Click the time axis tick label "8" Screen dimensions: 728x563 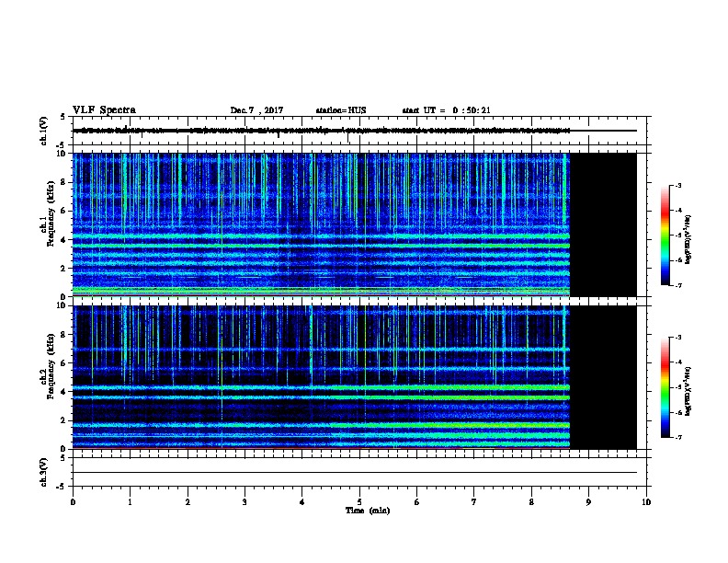(x=531, y=502)
